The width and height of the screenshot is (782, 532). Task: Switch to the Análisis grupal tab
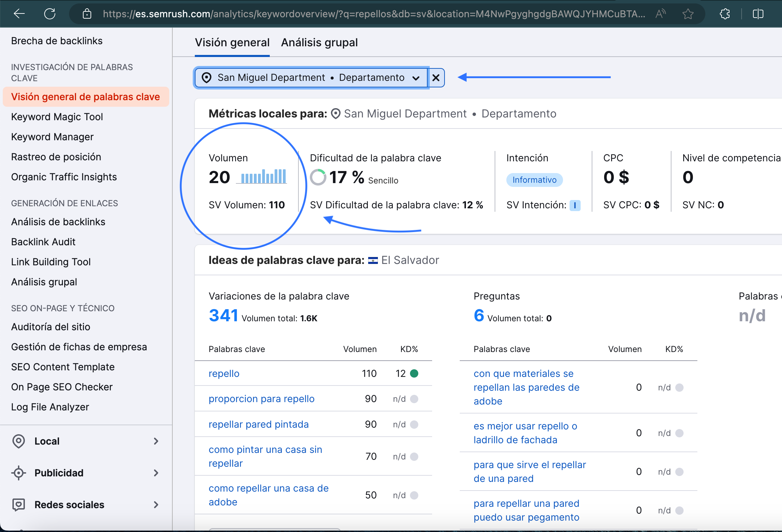point(320,42)
